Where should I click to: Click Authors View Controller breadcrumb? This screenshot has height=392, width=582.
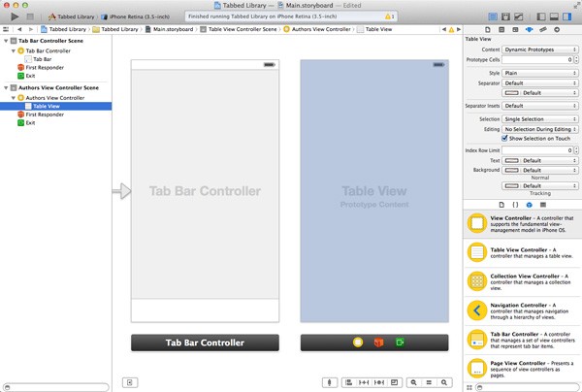pyautogui.click(x=321, y=29)
